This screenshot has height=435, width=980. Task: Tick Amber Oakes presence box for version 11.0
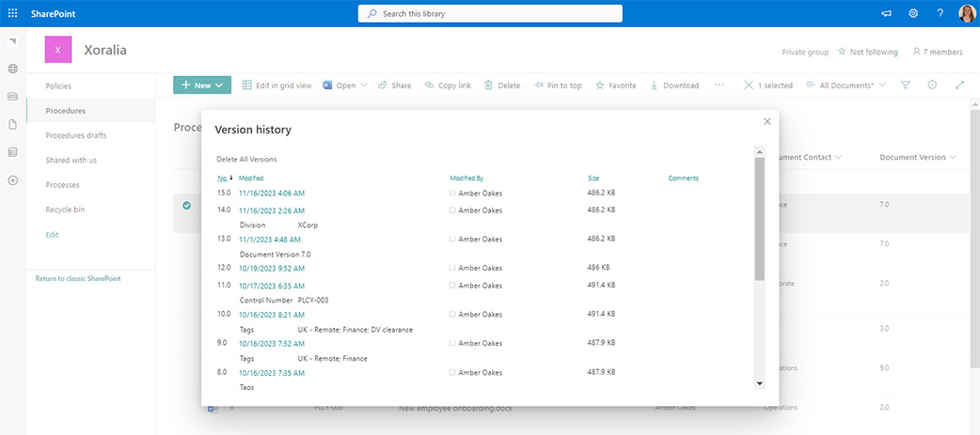click(x=451, y=286)
